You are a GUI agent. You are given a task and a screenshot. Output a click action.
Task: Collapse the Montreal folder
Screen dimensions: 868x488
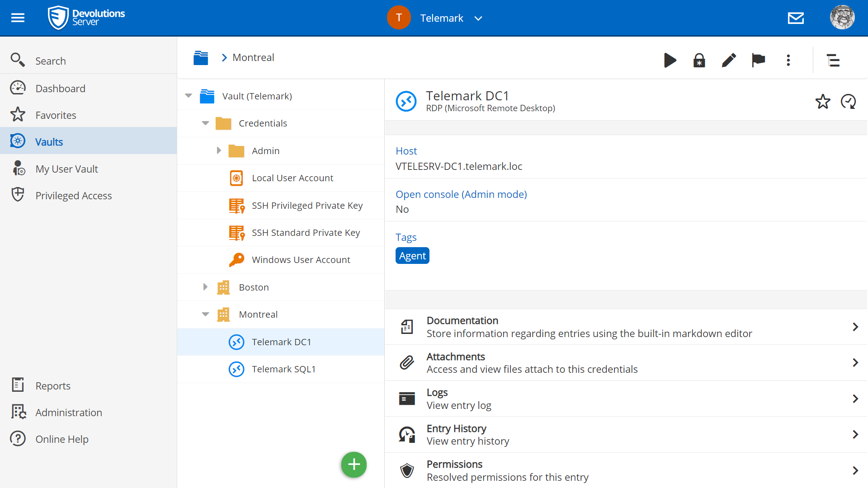coord(205,314)
